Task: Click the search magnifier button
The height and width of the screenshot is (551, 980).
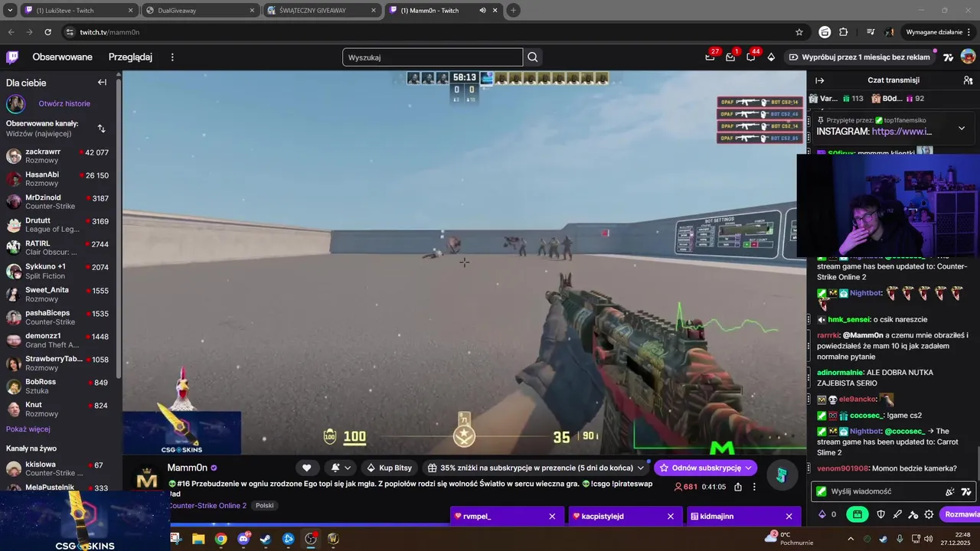Action: pyautogui.click(x=533, y=57)
